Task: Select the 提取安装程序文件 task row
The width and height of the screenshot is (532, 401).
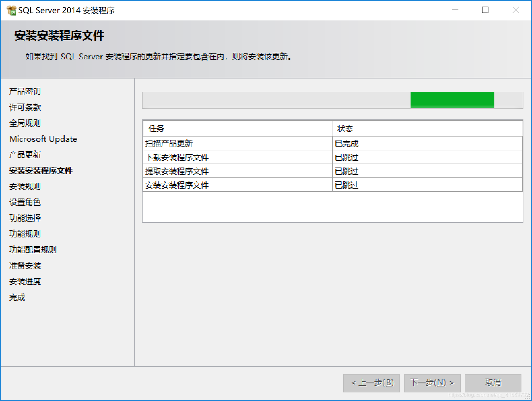Action: click(333, 171)
